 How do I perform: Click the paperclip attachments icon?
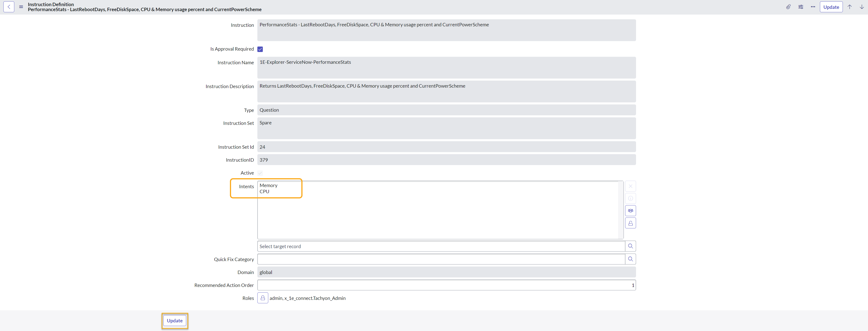(788, 7)
